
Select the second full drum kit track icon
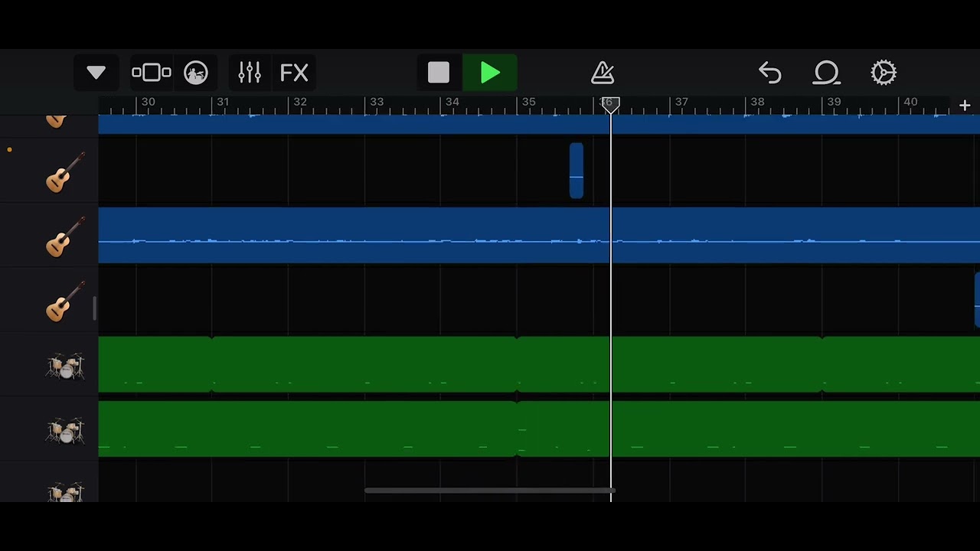[65, 430]
